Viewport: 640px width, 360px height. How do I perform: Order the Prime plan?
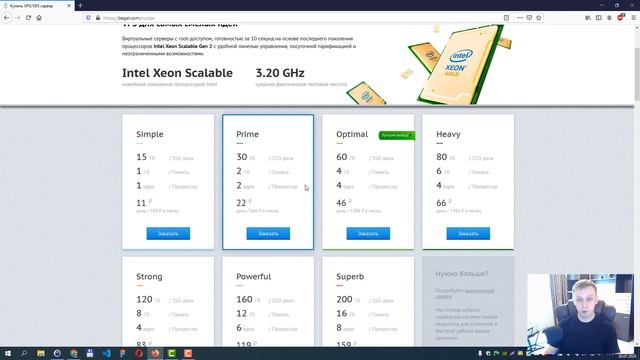coord(268,233)
